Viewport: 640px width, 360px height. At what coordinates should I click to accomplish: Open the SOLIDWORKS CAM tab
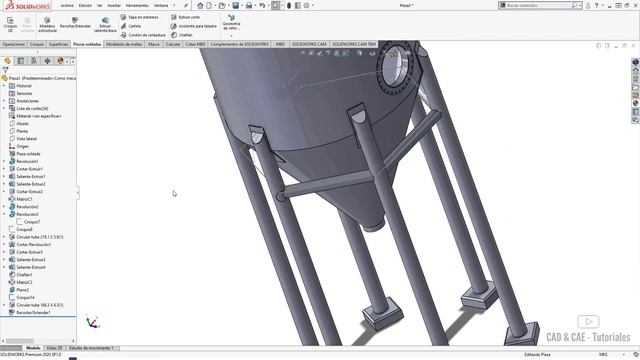point(309,44)
